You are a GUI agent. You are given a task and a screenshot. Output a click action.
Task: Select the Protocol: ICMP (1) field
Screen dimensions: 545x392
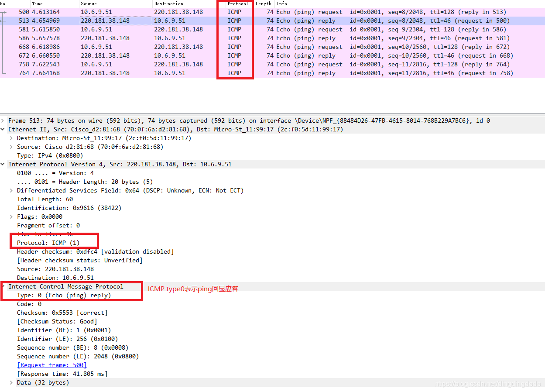48,243
